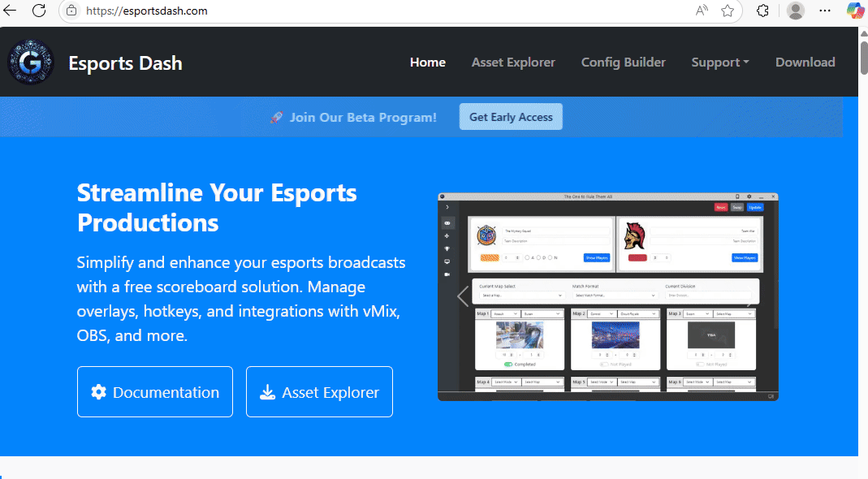The width and height of the screenshot is (868, 479).
Task: Click the scoreboard app screenshot image
Action: pos(608,297)
